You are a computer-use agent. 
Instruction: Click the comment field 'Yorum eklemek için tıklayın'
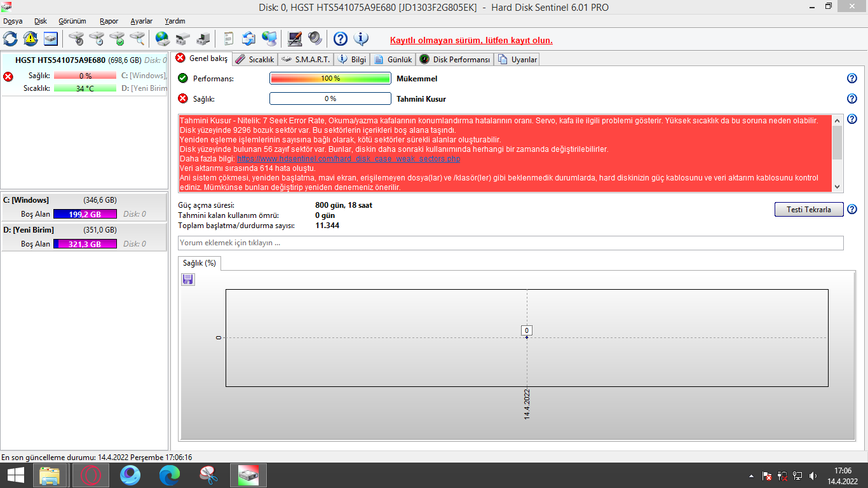point(511,243)
